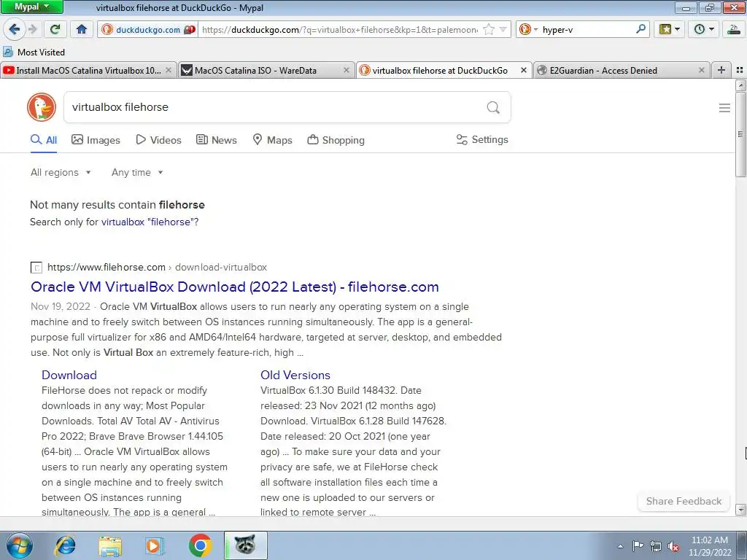Reload the page with the refresh icon
Screen dimensions: 747x560
tap(55, 29)
